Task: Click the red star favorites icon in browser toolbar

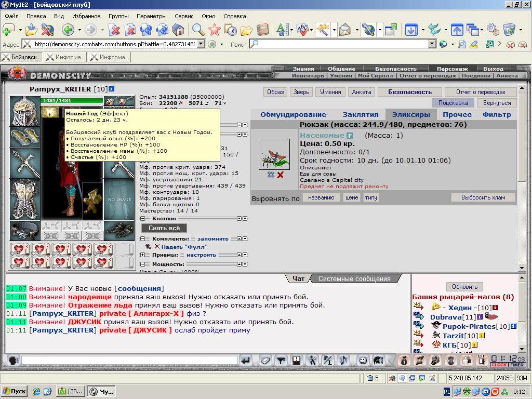Action: click(215, 30)
